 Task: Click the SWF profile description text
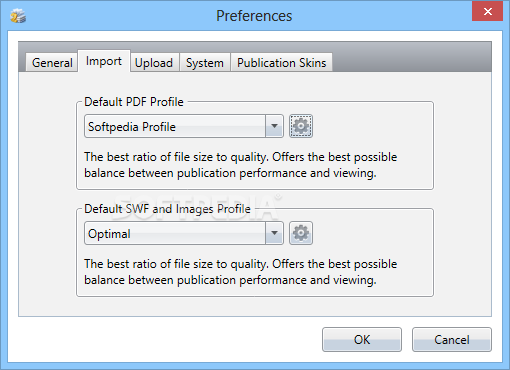[x=240, y=272]
